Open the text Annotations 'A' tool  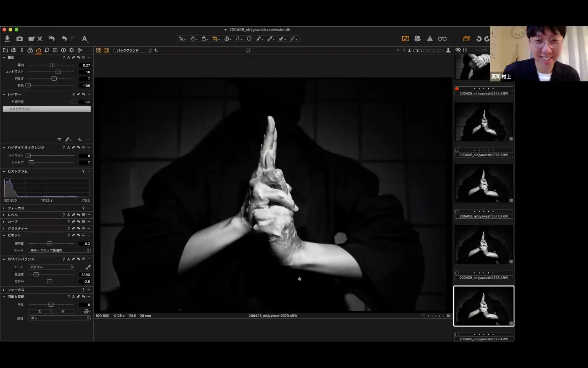pyautogui.click(x=85, y=39)
